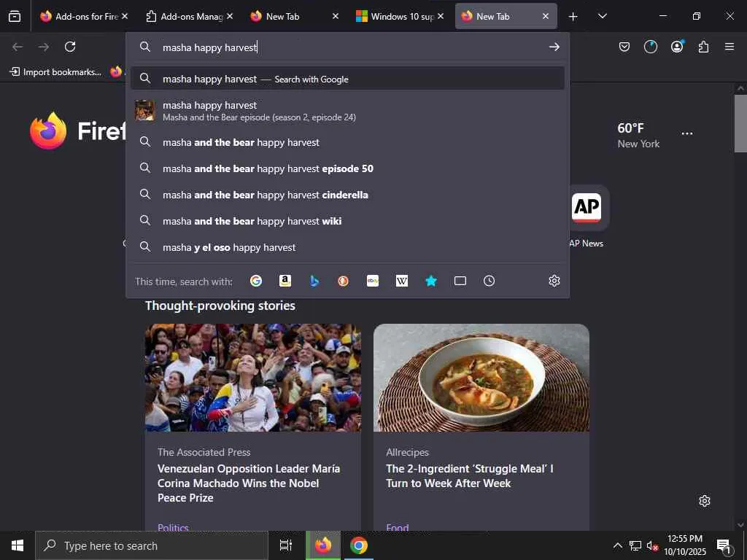The height and width of the screenshot is (560, 747).
Task: Search this time with Bing
Action: click(314, 281)
